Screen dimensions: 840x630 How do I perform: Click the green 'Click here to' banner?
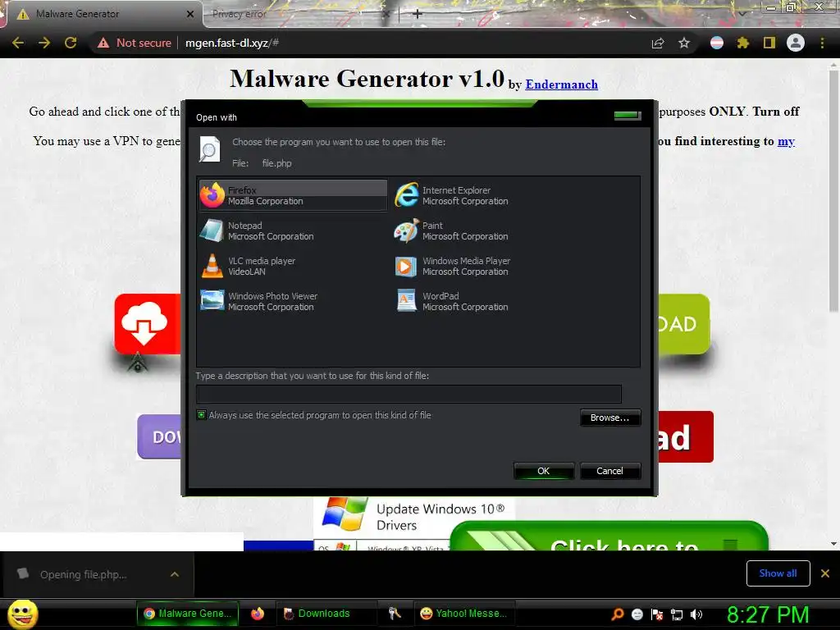[609, 536]
